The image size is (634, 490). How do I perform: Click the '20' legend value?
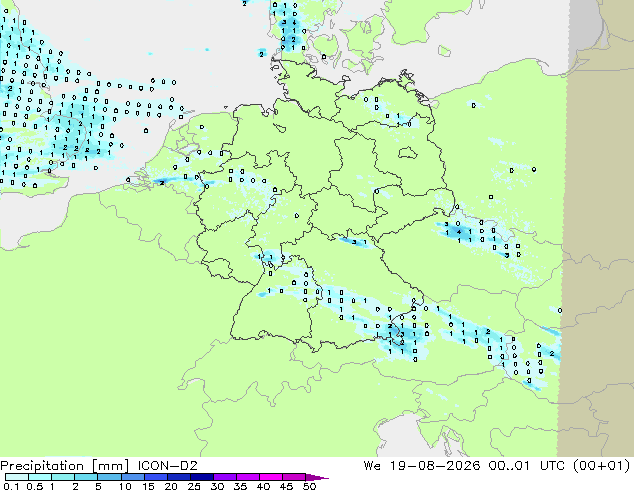171,486
